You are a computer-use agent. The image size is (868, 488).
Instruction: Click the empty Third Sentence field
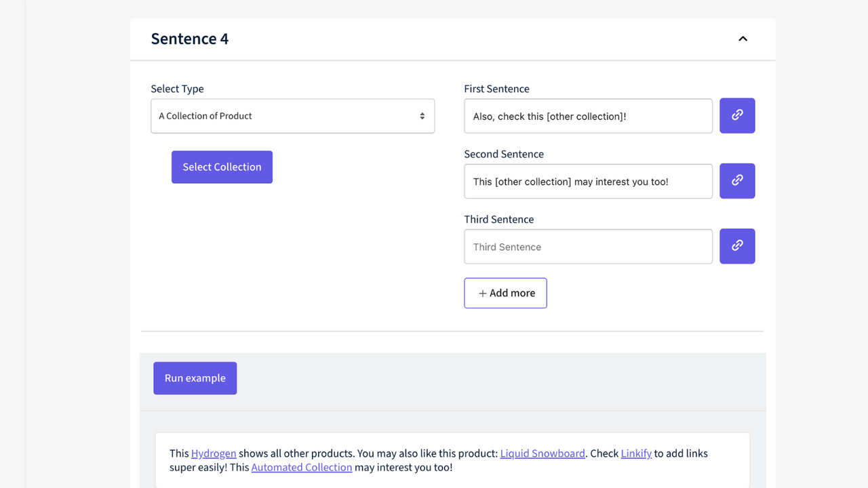click(588, 246)
